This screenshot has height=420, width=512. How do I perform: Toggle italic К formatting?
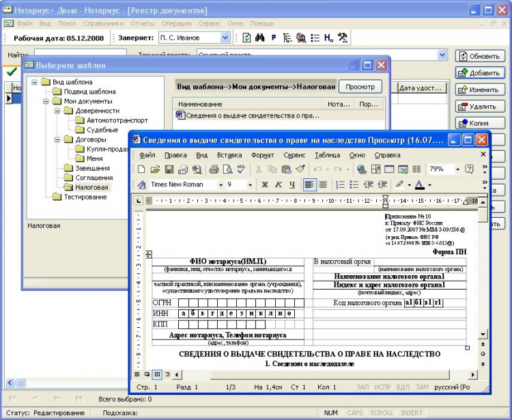(x=279, y=185)
